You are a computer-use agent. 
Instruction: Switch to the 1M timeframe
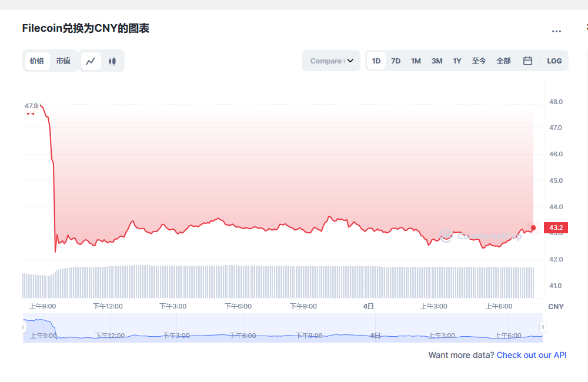416,61
